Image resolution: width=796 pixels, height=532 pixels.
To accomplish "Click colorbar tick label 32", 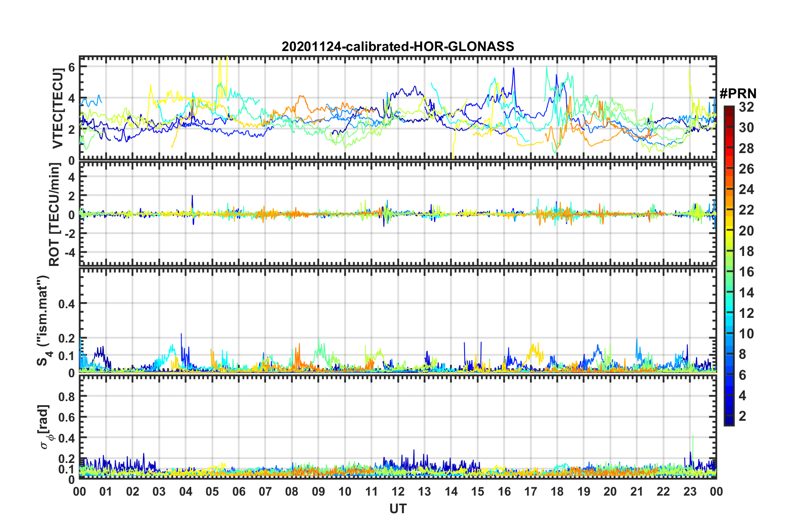I will (746, 107).
